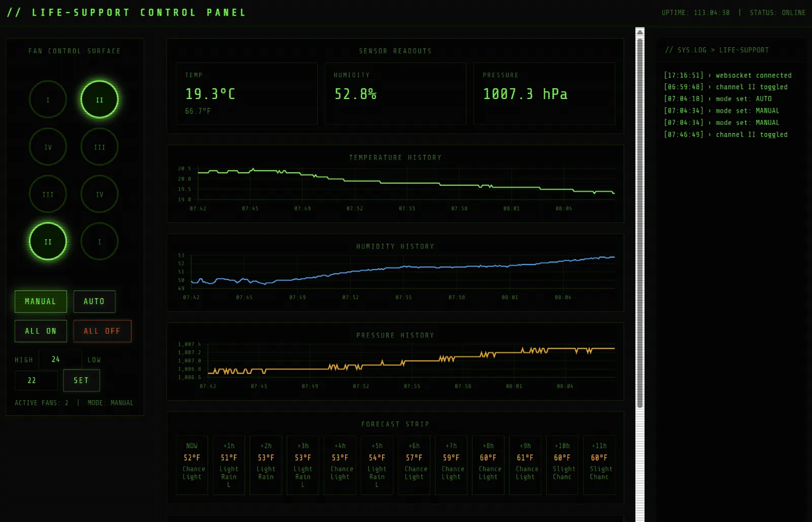Click the ACTIVE FANS: 2 status text
The width and height of the screenshot is (812, 522).
pos(42,403)
